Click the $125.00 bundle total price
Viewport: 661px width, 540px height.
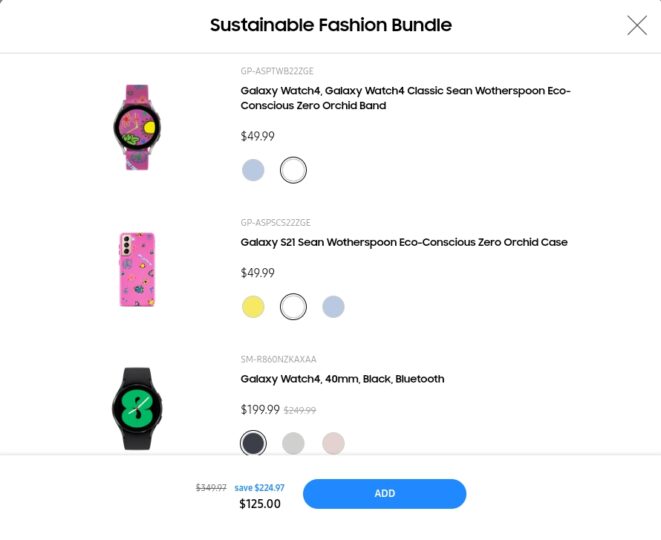coord(260,504)
